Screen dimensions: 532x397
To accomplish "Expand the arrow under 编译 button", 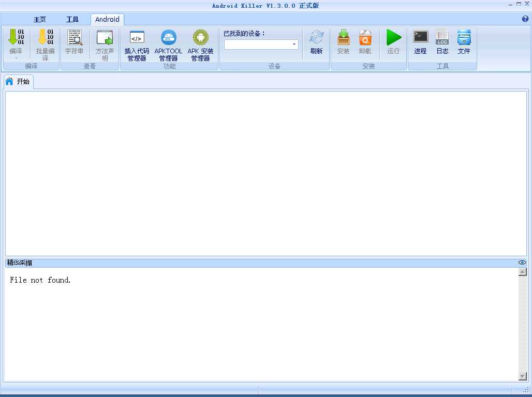I will tap(16, 58).
